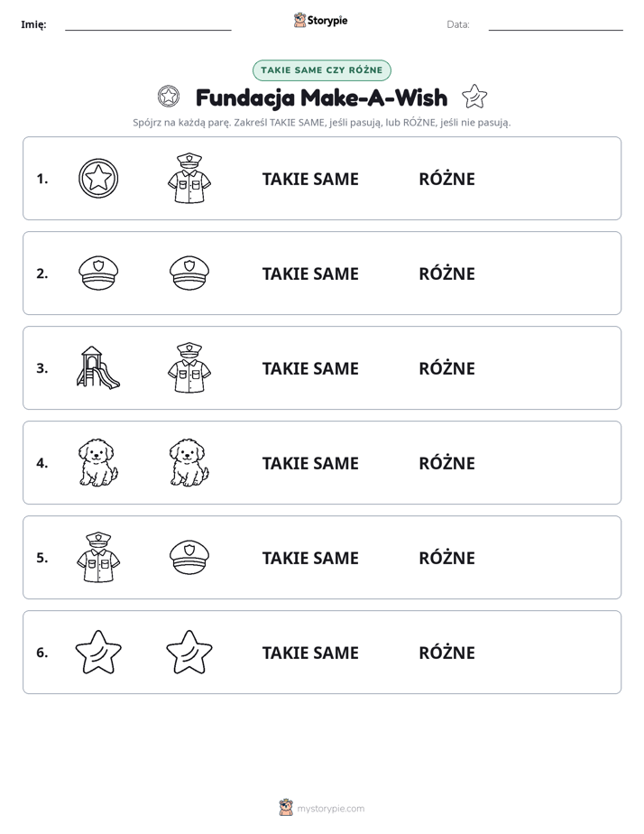Select TAKIE SAME for row 6
The image size is (644, 834).
click(x=310, y=653)
